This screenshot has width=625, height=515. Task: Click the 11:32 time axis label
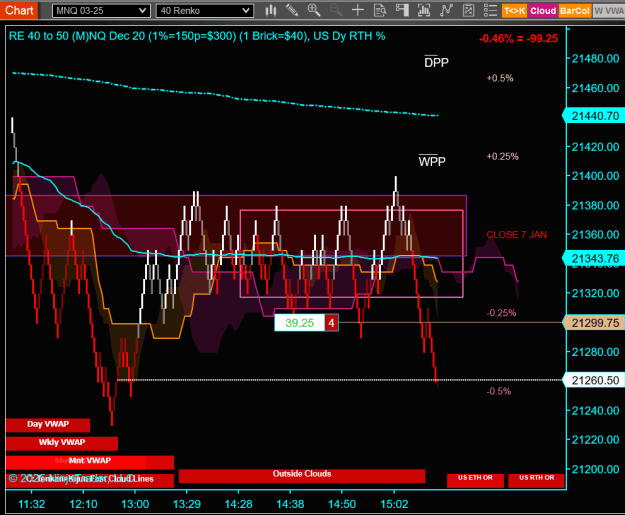pos(32,504)
